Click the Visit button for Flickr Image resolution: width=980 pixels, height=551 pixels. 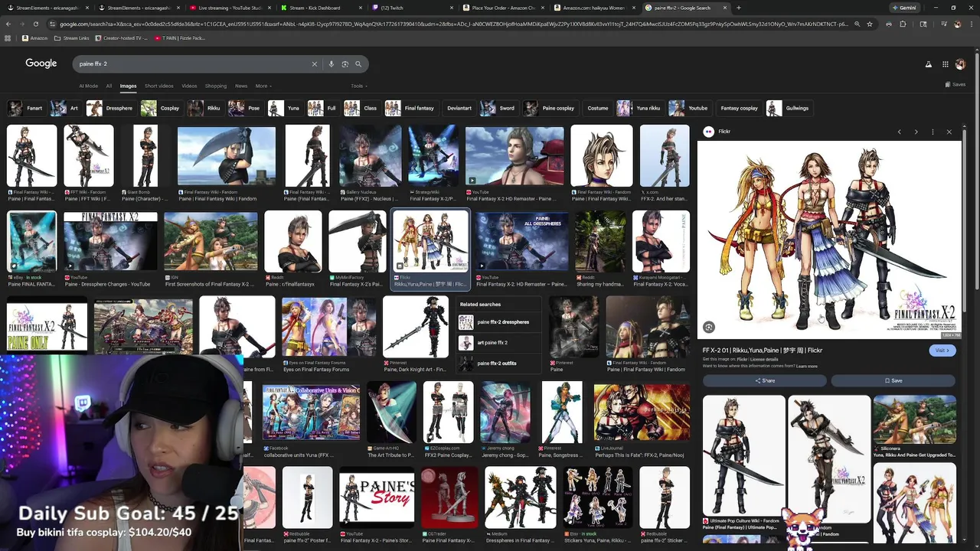pyautogui.click(x=942, y=350)
